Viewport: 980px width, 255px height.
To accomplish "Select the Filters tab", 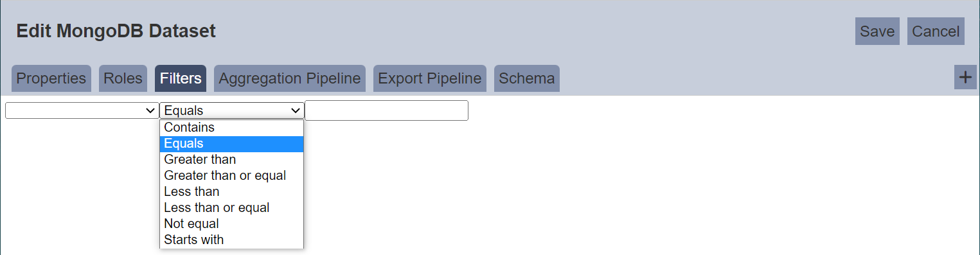I will tap(181, 78).
